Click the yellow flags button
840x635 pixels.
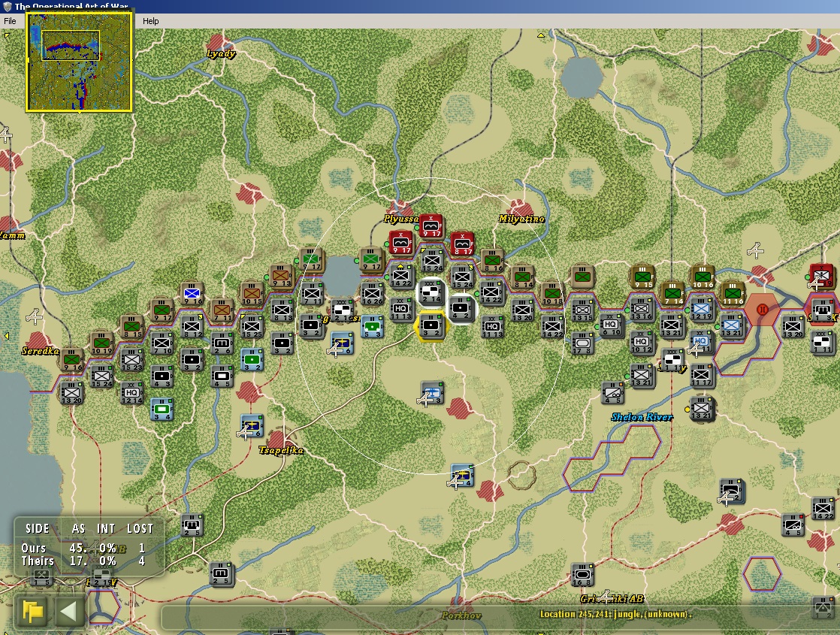[32, 612]
